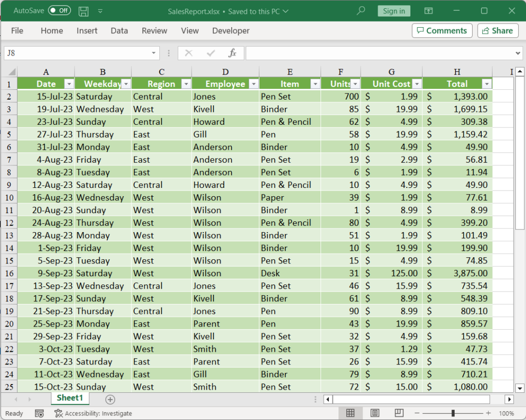Open the Insert Function (fx) icon
Image resolution: width=526 pixels, height=420 pixels.
(x=233, y=53)
